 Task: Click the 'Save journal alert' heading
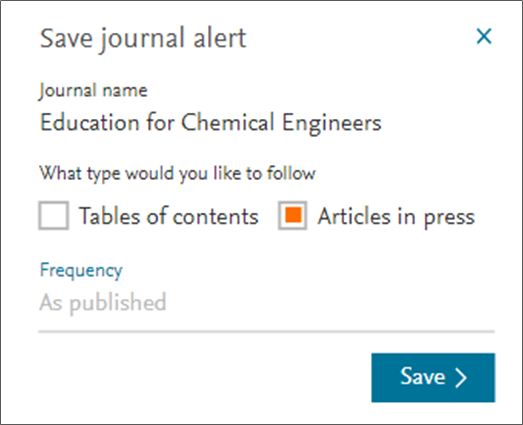point(143,39)
